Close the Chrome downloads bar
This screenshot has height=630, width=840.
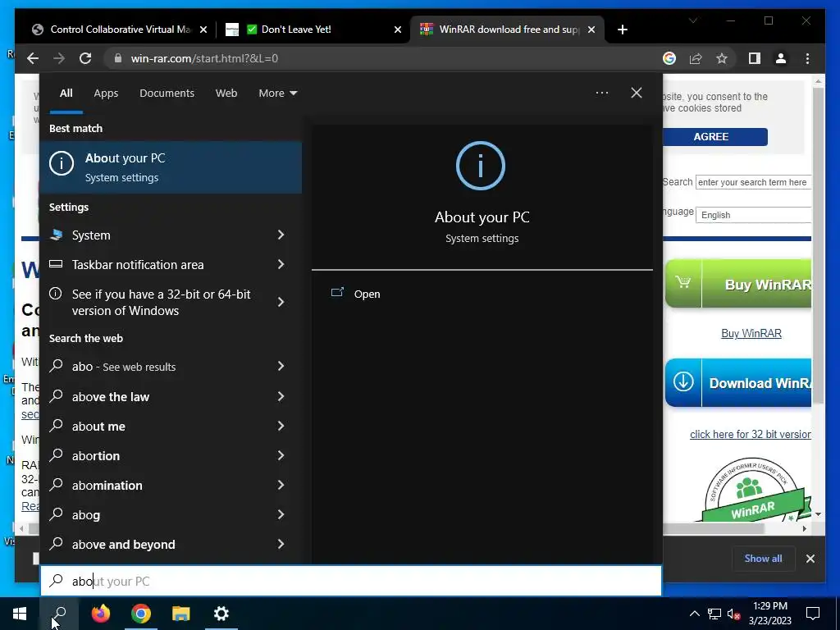coord(810,558)
